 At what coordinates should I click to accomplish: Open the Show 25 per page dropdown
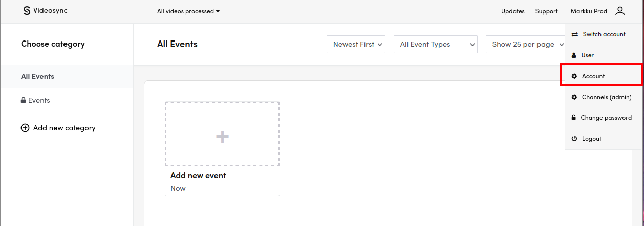coord(525,45)
